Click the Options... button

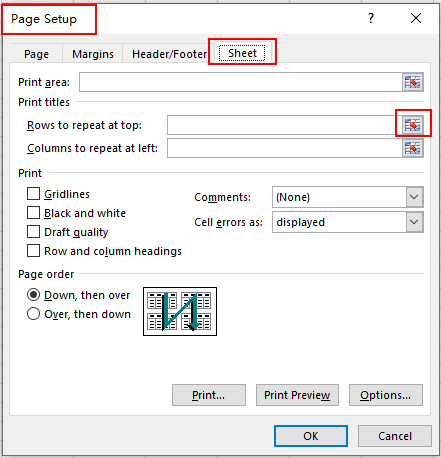pos(386,395)
